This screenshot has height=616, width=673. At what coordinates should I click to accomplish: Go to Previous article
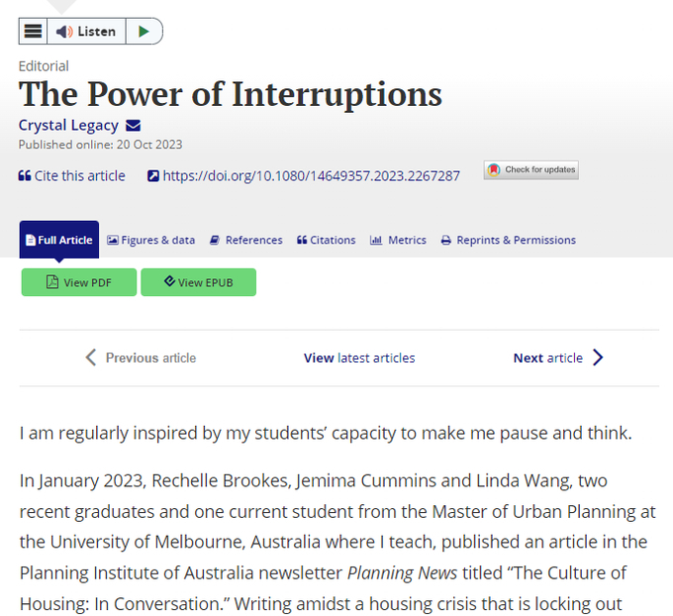click(x=141, y=358)
